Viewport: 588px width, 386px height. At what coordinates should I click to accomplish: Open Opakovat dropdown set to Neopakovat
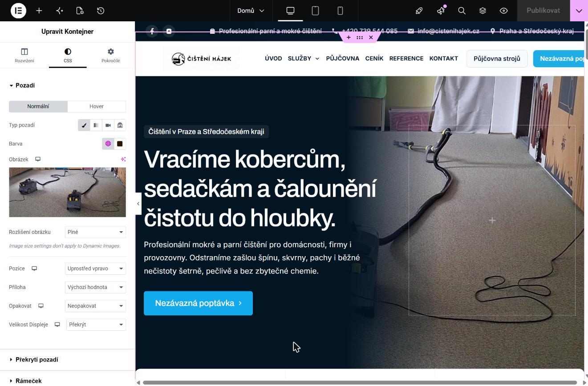(x=96, y=306)
